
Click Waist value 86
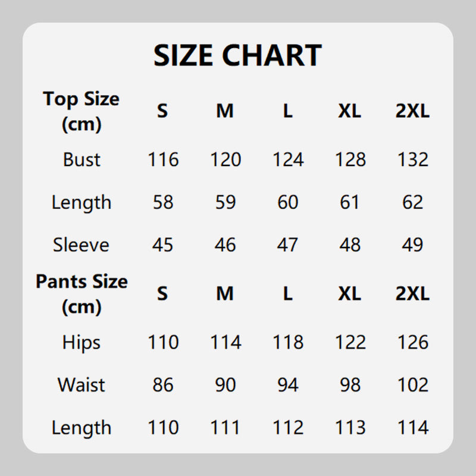[x=163, y=385]
